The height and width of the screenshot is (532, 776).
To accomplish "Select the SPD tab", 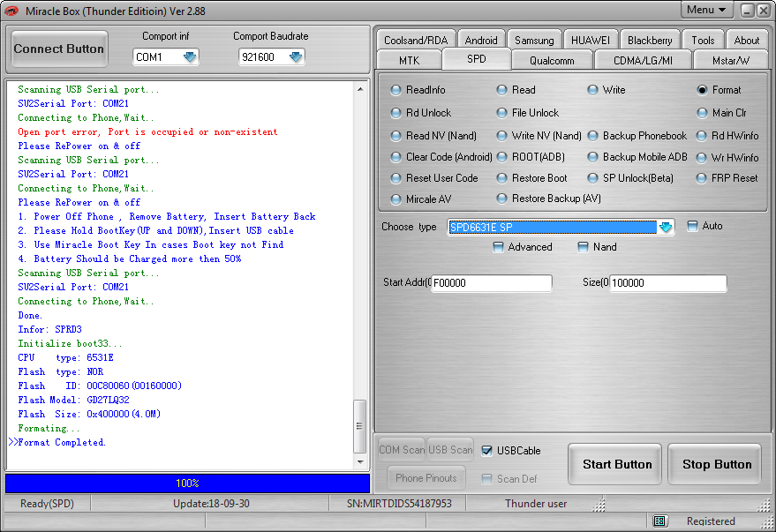I will [477, 59].
